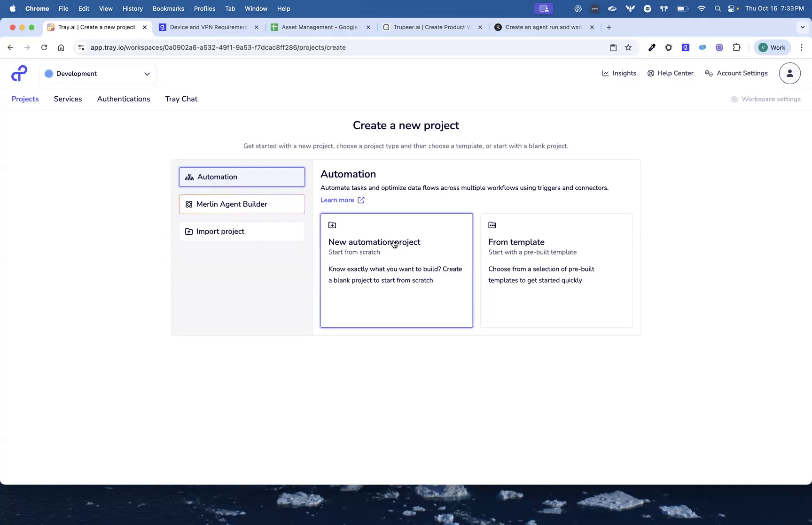Click the ChatGPT icon in the menu bar

pyautogui.click(x=578, y=8)
